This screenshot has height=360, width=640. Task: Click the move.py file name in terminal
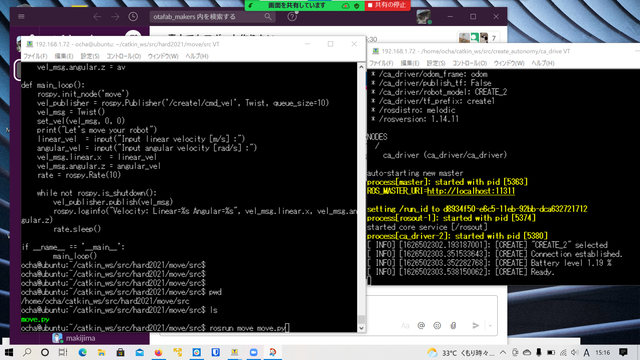coord(35,319)
